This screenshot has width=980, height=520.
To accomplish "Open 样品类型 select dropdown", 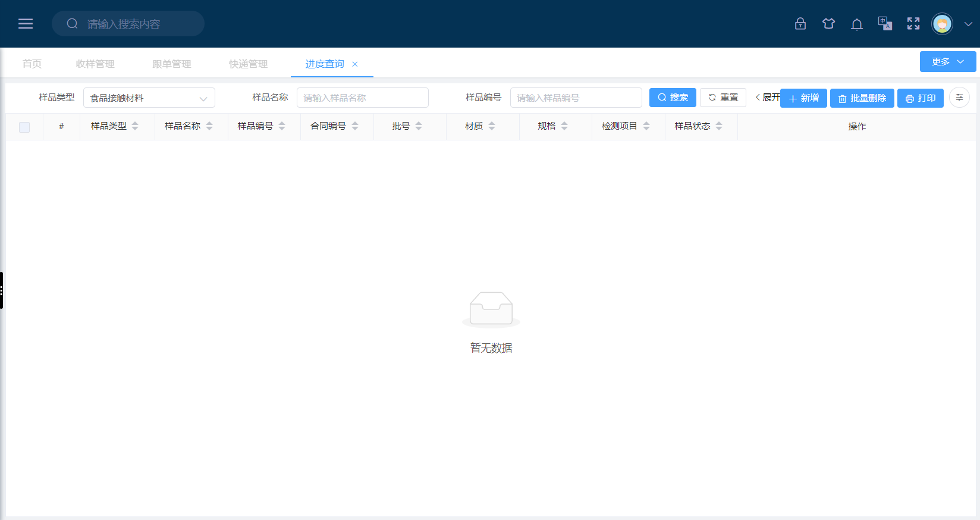I will click(x=149, y=98).
